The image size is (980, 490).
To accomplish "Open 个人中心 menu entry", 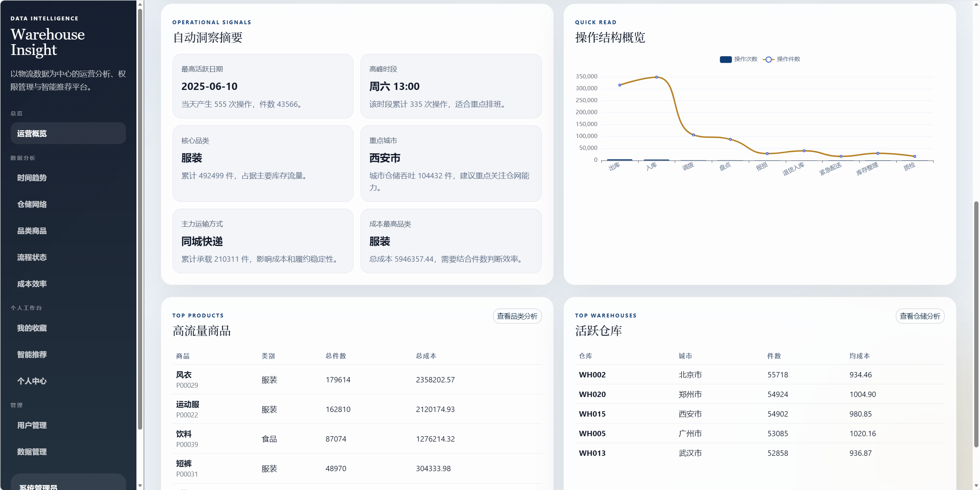I will coord(32,381).
